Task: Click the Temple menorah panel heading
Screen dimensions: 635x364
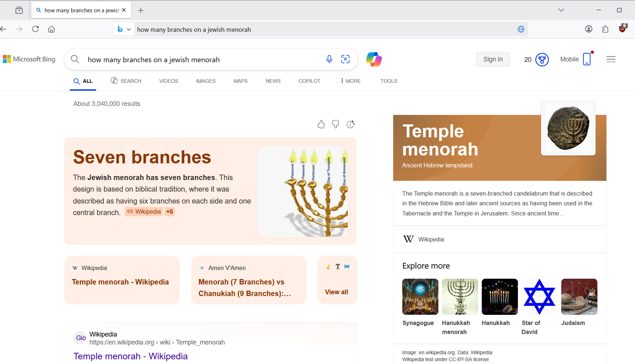Action: [440, 140]
